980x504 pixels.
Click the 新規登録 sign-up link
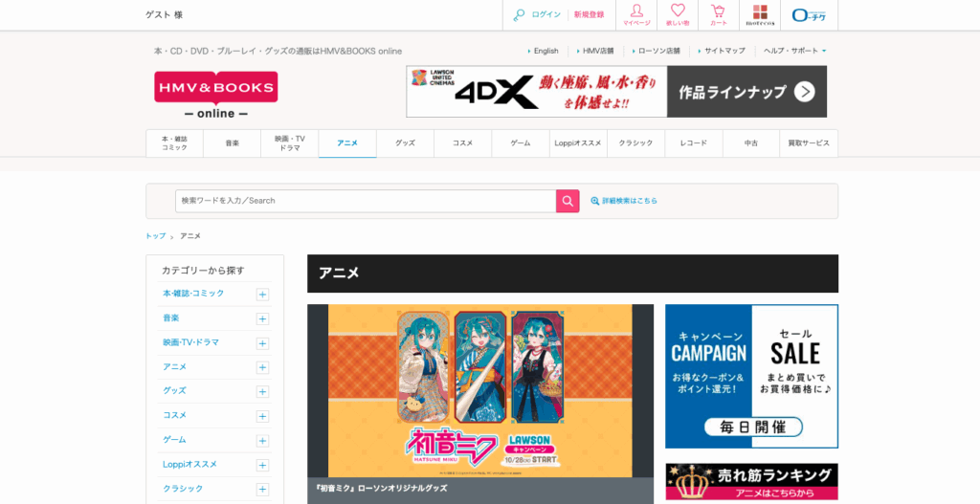(589, 14)
